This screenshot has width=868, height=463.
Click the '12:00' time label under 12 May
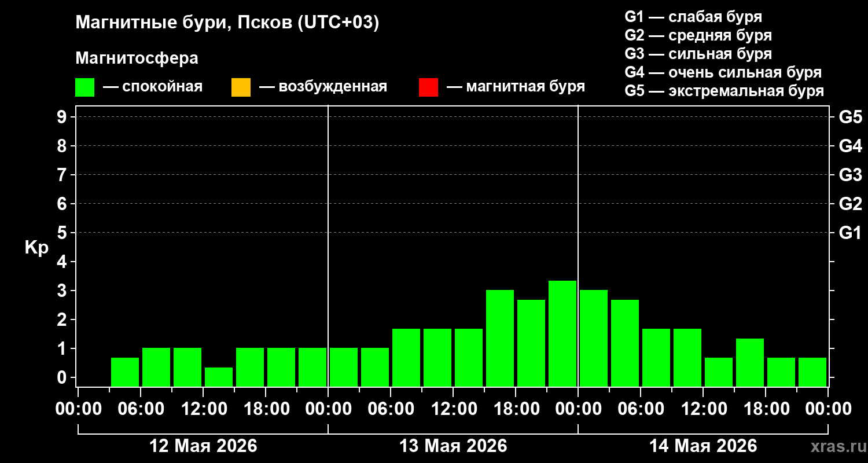(203, 409)
